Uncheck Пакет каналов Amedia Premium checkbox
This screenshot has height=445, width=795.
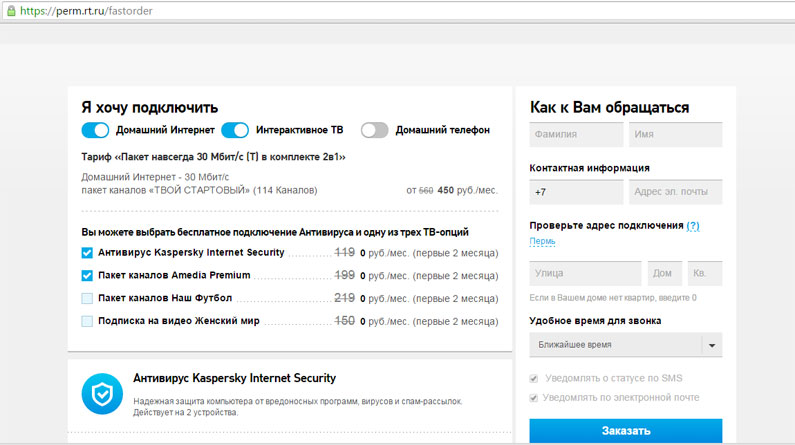point(87,275)
